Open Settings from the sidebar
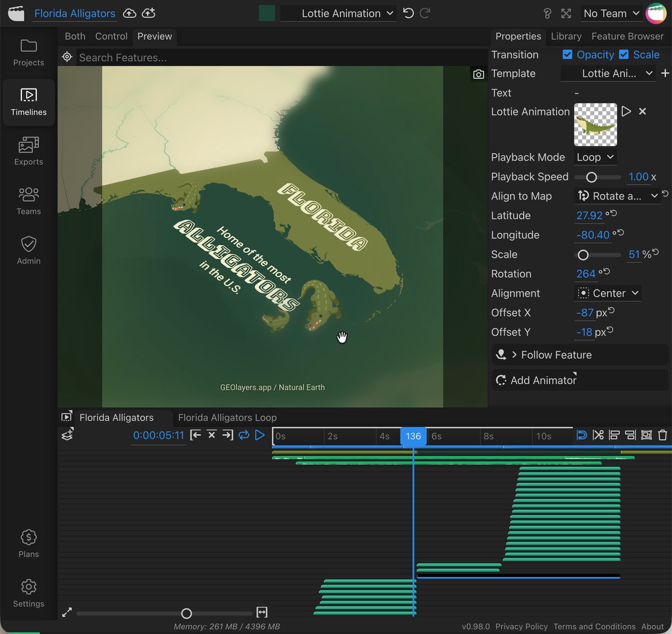672x634 pixels. click(x=29, y=594)
